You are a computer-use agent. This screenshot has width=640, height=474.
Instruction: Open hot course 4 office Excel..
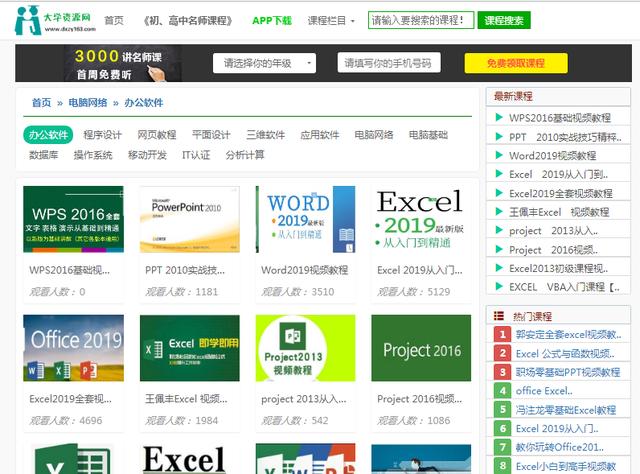pos(544,391)
